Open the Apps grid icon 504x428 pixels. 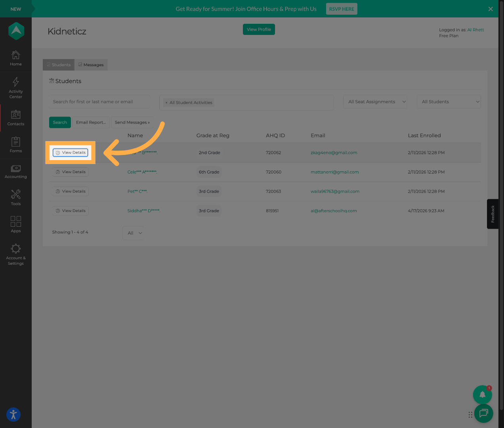[16, 224]
